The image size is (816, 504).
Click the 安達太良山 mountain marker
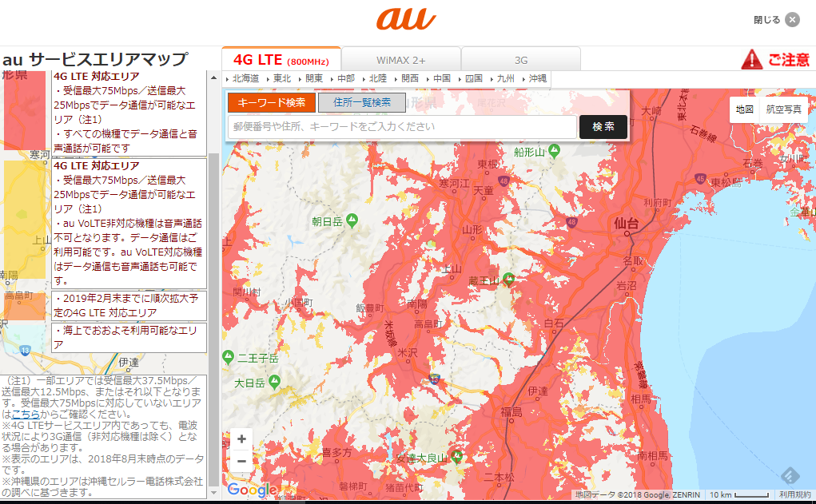(x=457, y=457)
